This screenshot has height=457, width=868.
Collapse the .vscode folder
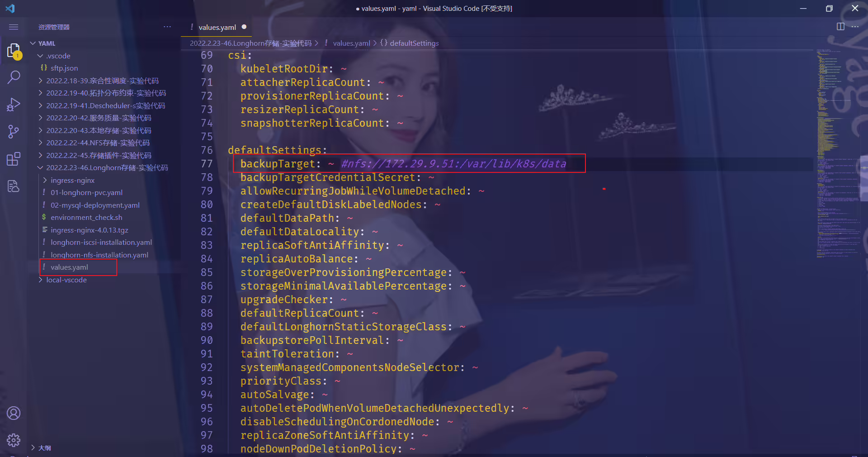[x=40, y=56]
